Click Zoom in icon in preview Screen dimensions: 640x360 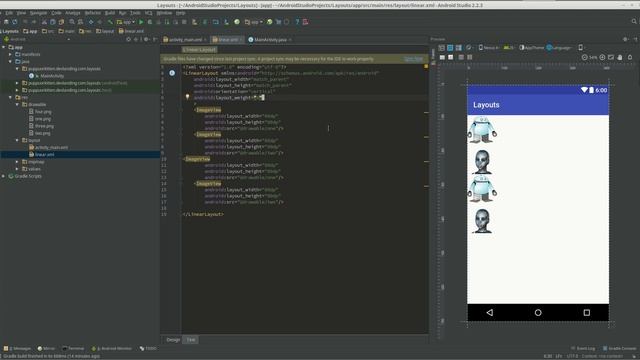602,58
